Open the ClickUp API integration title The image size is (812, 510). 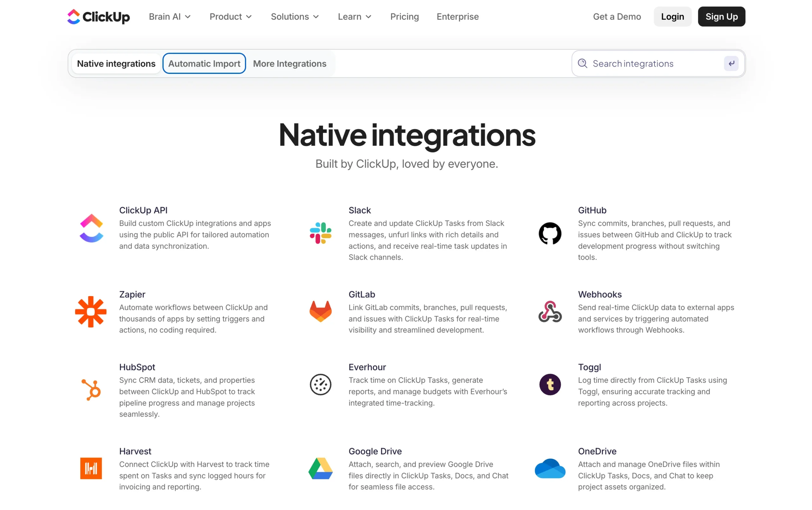(143, 210)
